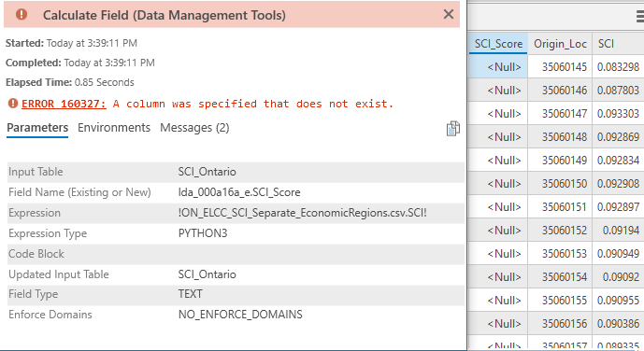This screenshot has height=351, width=644.
Task: Select the Origin_Loc cell 35060153
Action: click(x=560, y=254)
